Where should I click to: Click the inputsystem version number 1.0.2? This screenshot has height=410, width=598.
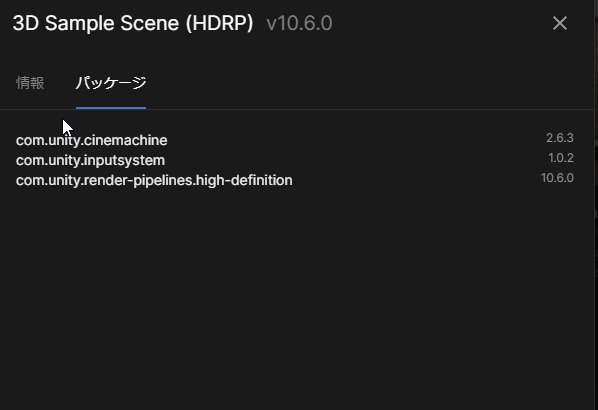pyautogui.click(x=561, y=158)
